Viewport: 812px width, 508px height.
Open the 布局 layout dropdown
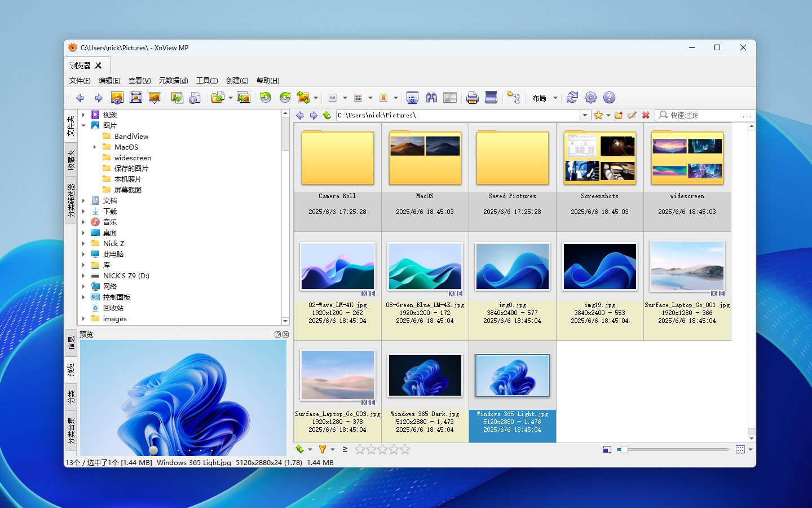coord(545,98)
